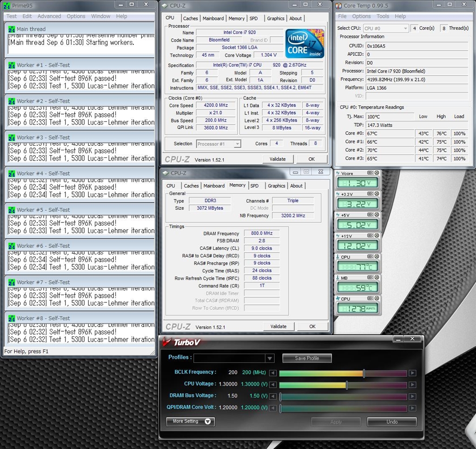Close the MB temperature gadget
This screenshot has width=476, height=449.
(377, 278)
